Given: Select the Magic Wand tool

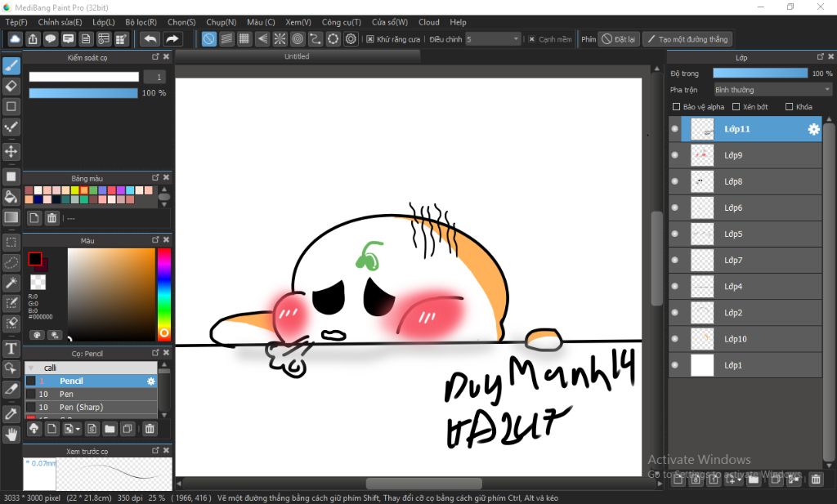Looking at the screenshot, I should (11, 283).
